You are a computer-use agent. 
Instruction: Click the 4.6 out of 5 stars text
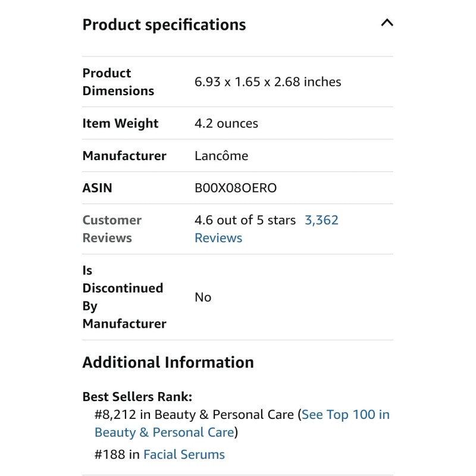pos(245,220)
